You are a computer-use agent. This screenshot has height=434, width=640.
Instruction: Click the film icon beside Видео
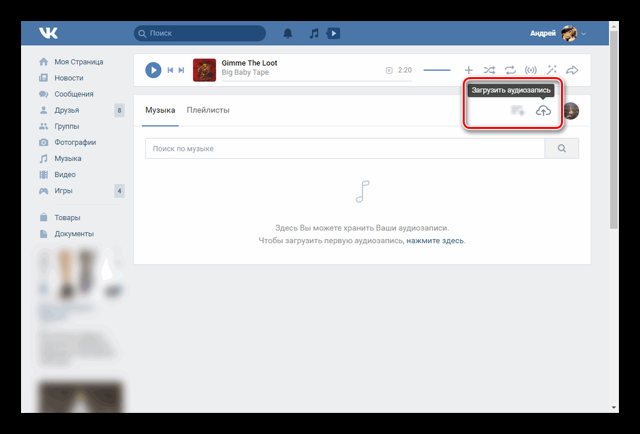point(43,175)
